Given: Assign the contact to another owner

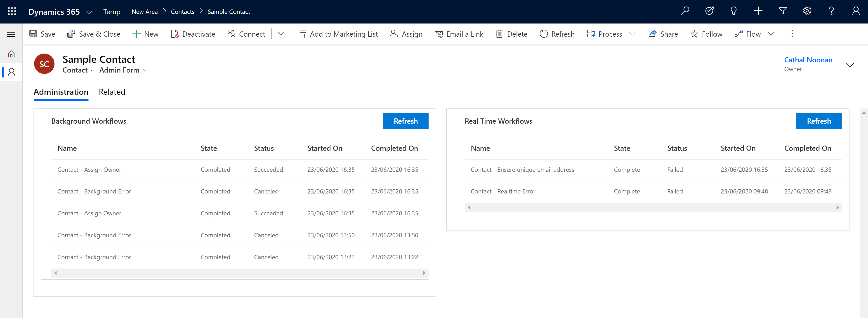Looking at the screenshot, I should coord(406,34).
